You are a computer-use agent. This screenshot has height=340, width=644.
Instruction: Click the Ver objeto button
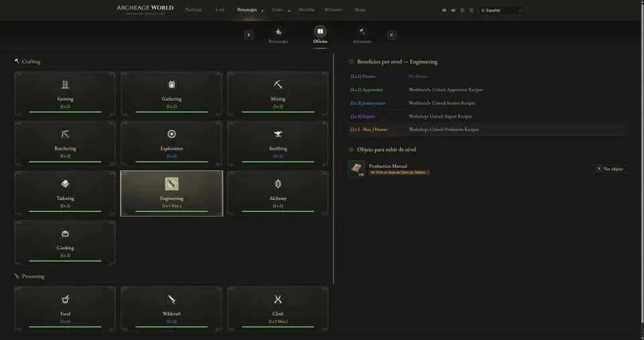point(610,169)
